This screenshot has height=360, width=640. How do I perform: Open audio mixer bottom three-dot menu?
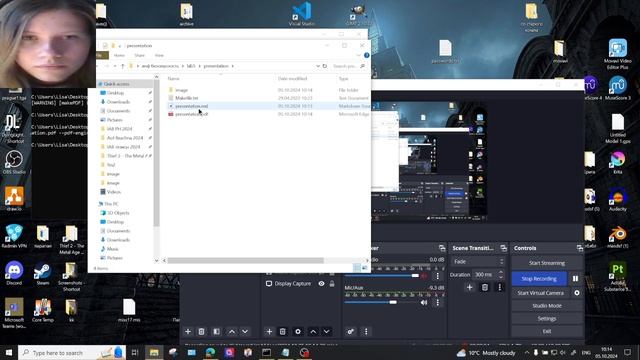366,331
